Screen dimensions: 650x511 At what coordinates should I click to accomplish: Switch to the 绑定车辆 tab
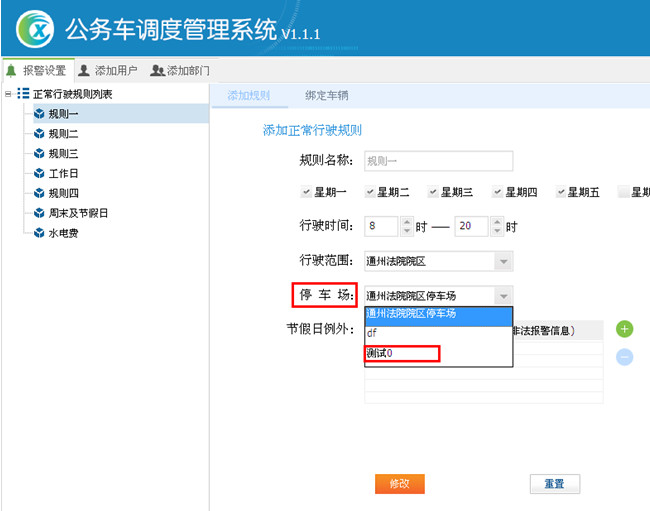[326, 96]
